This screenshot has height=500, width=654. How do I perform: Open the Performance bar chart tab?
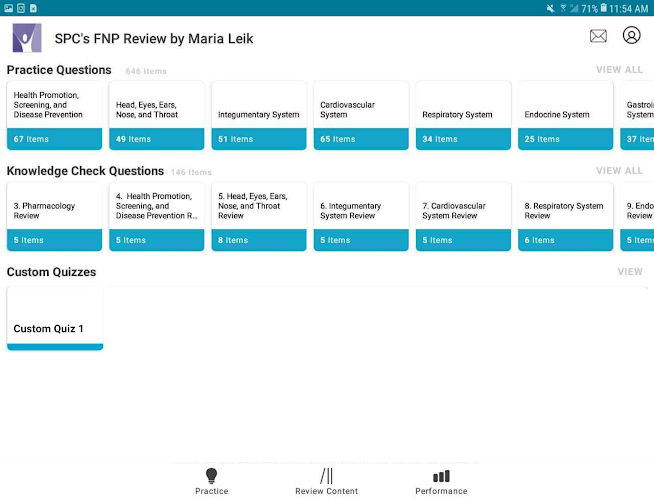point(441,481)
